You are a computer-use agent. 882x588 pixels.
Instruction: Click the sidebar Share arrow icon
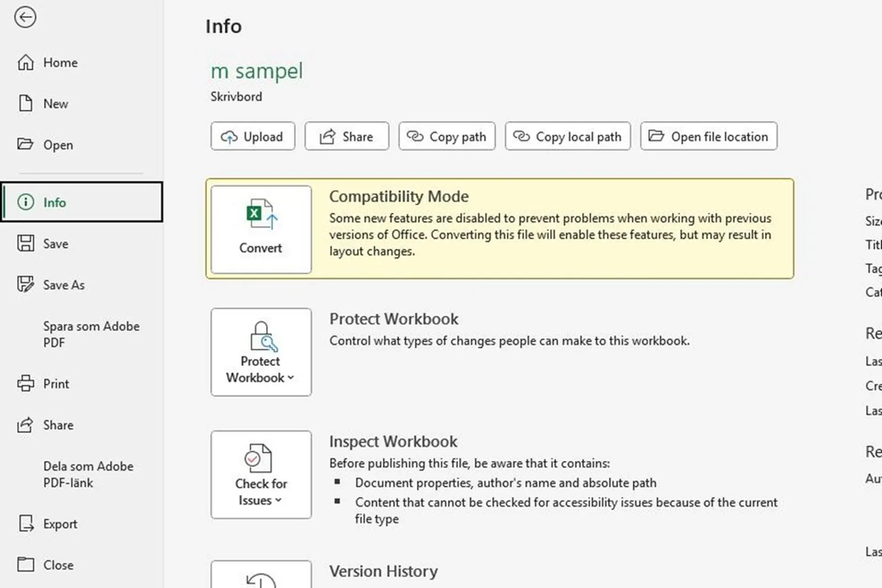click(25, 424)
